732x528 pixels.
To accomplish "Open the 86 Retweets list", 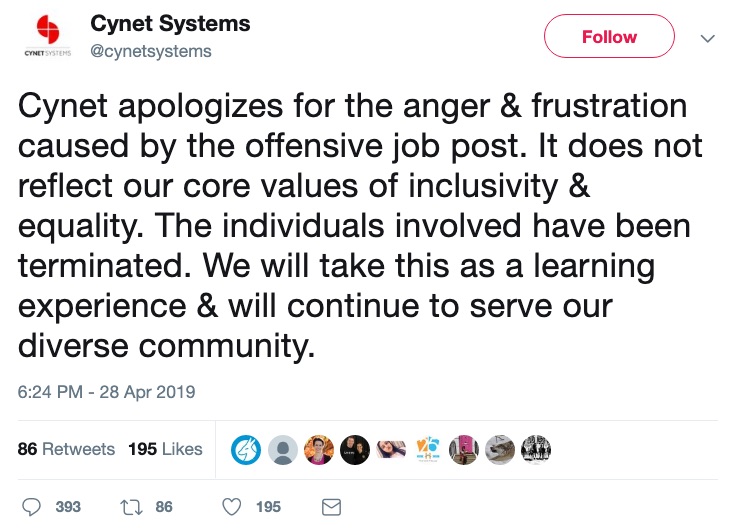I will 66,449.
